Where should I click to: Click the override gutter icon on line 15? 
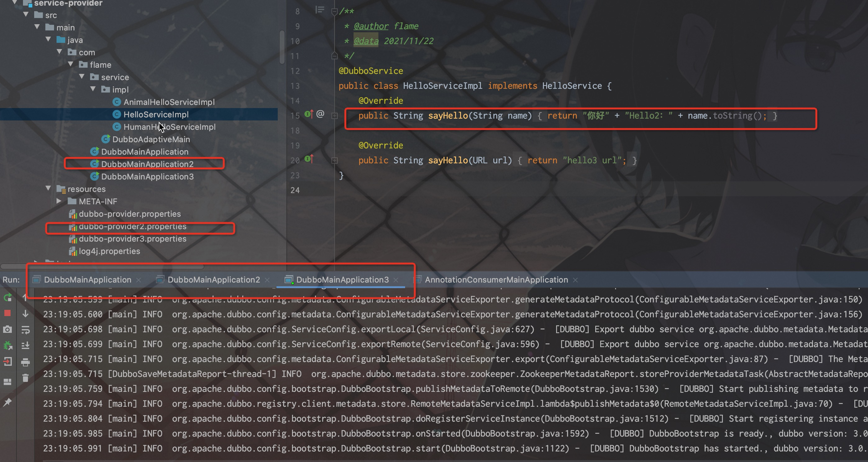coord(309,114)
